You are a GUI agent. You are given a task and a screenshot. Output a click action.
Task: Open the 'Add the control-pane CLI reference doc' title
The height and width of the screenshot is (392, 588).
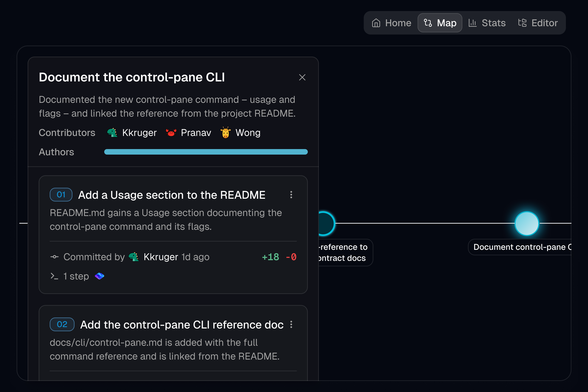(x=182, y=325)
